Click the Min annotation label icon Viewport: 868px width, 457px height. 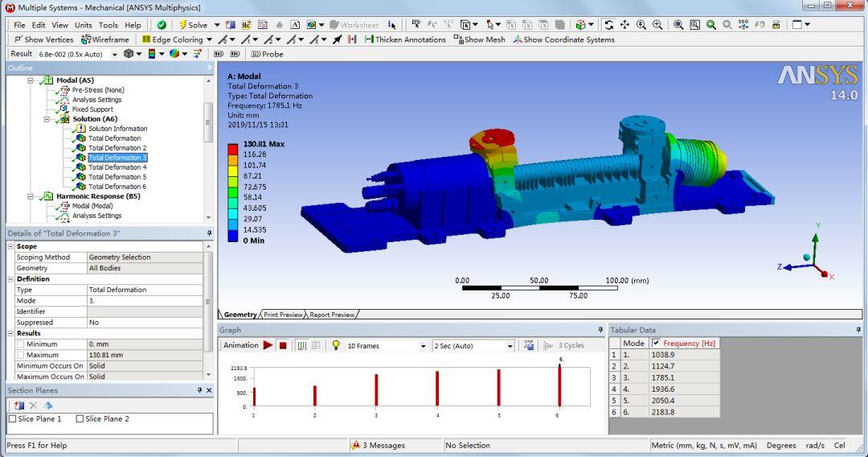tap(235, 54)
